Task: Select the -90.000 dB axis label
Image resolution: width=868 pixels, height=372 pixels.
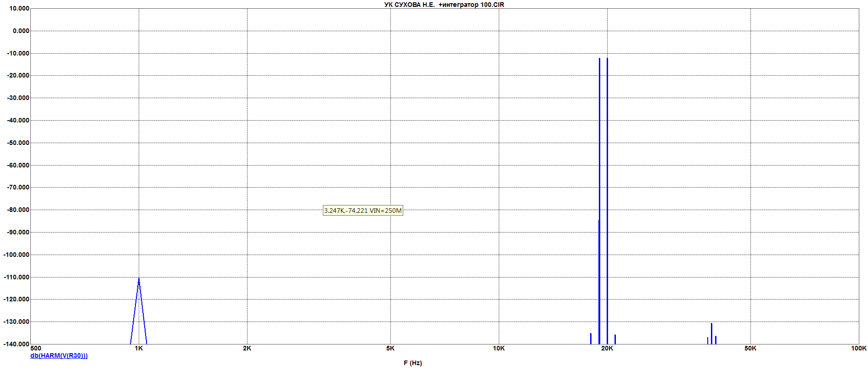Action: click(x=18, y=232)
